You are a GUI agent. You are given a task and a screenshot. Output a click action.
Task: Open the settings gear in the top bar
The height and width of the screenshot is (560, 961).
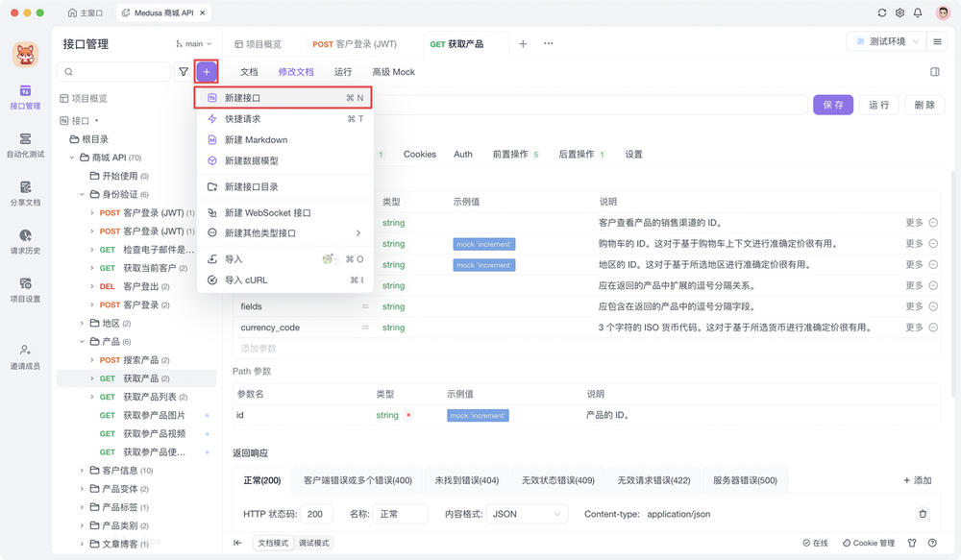(901, 12)
